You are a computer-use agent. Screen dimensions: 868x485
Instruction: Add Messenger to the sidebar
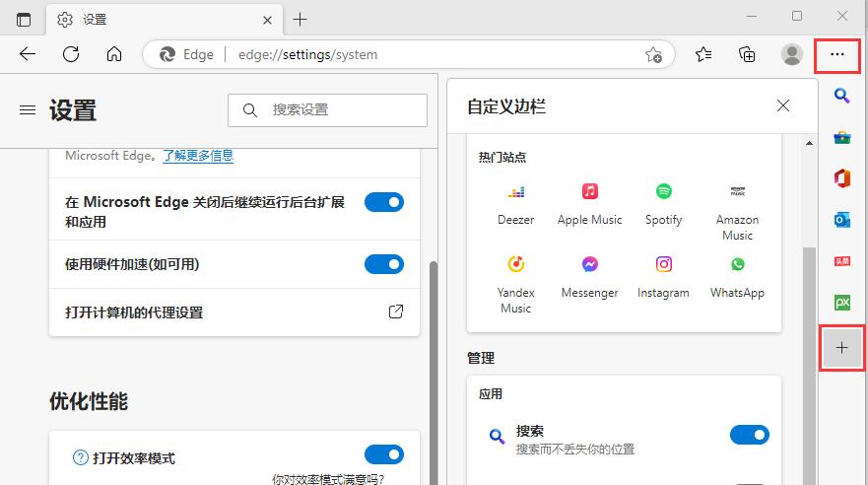tap(589, 277)
